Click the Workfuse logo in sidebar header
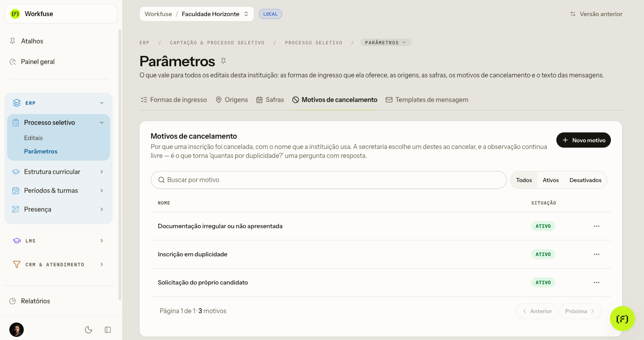The image size is (644, 340). [15, 14]
